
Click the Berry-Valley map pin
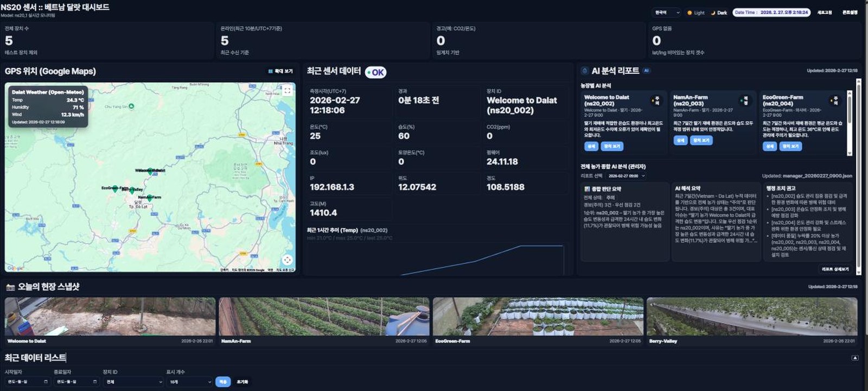coord(132,191)
